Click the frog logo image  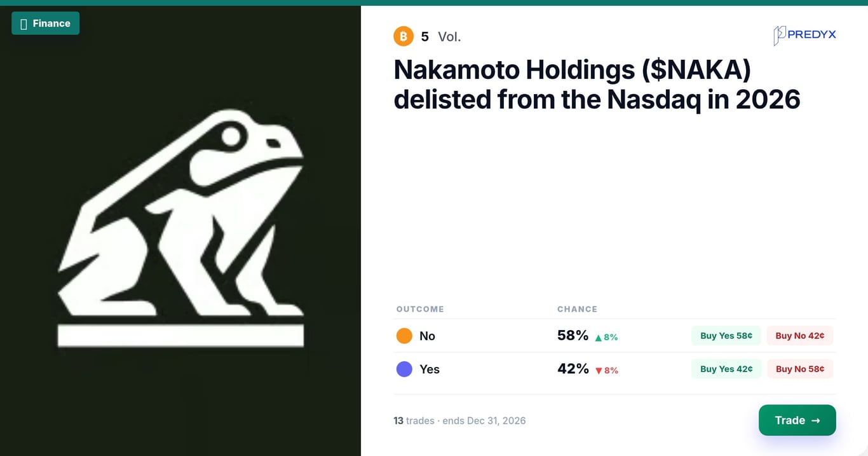[180, 228]
